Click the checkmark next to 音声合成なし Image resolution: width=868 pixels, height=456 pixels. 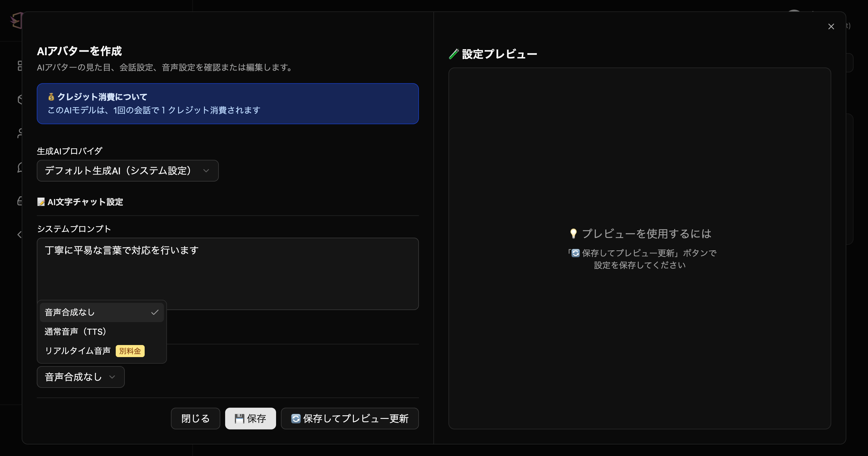pos(155,312)
